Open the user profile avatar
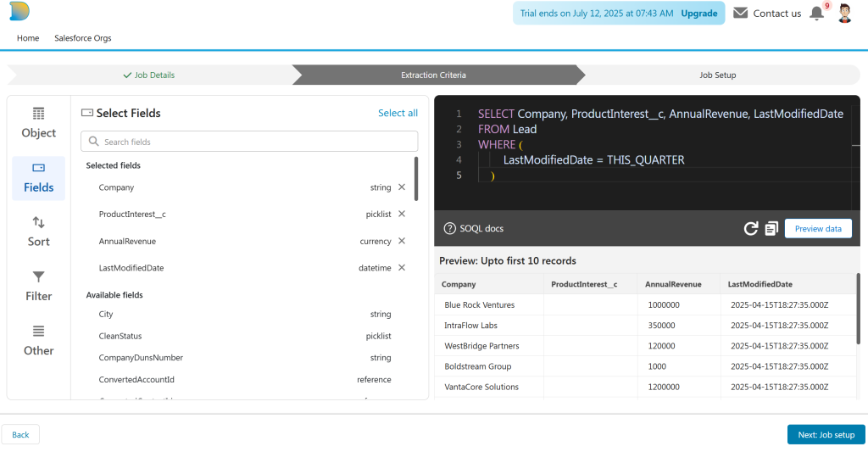 [844, 13]
